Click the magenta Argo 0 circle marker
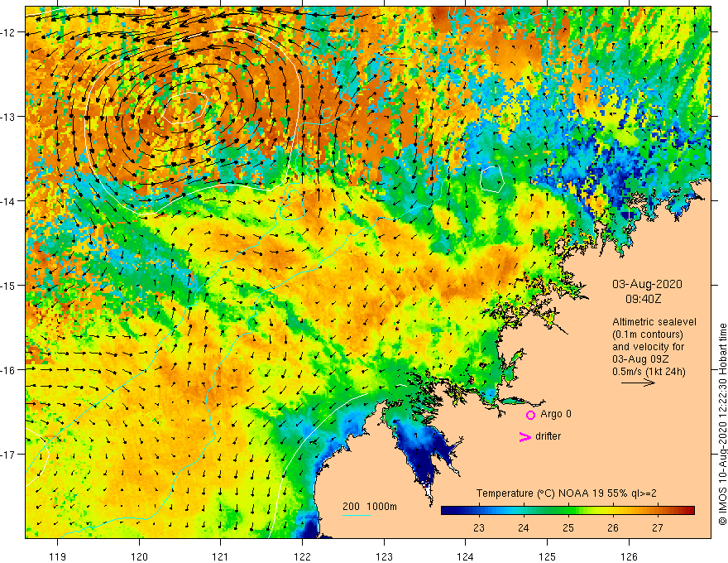728x563 pixels. pos(530,415)
